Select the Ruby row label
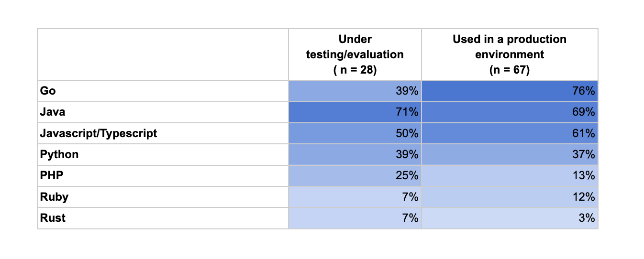Screen dimensions: 644x259 pyautogui.click(x=54, y=196)
